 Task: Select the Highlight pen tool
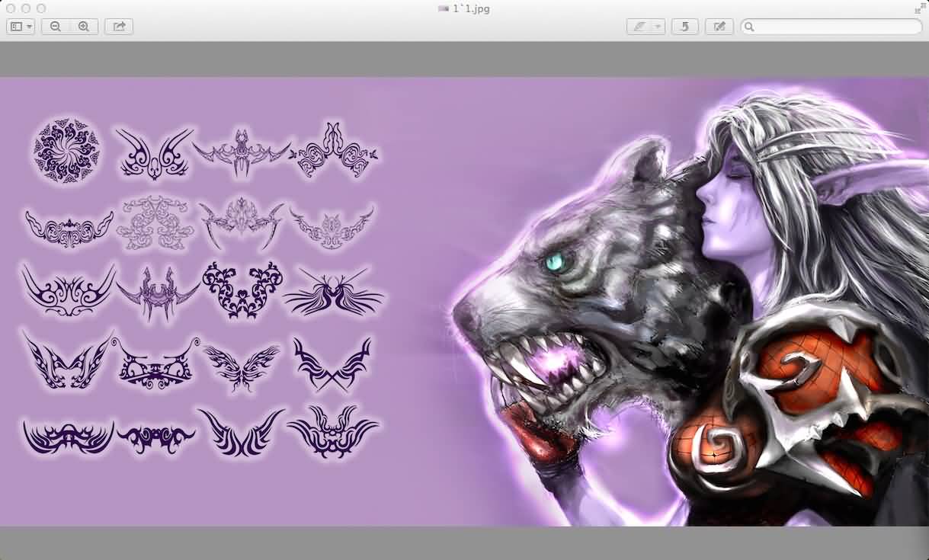pos(639,27)
